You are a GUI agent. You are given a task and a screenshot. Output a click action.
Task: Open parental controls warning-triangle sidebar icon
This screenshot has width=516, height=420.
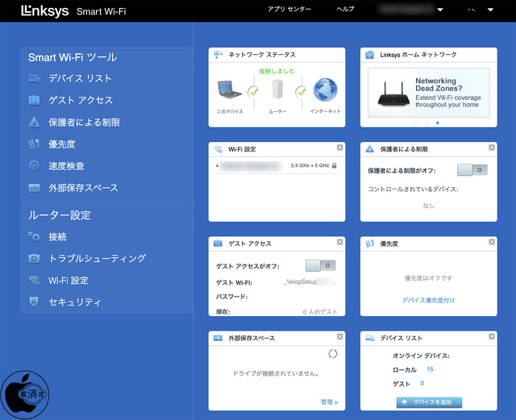click(34, 122)
